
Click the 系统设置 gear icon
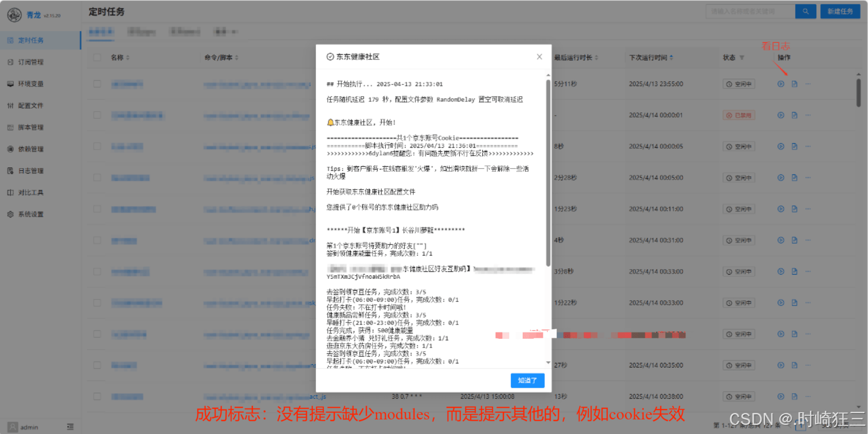click(10, 214)
